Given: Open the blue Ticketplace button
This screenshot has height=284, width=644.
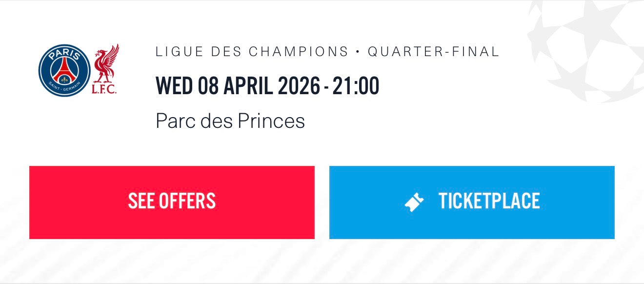Looking at the screenshot, I should 472,202.
